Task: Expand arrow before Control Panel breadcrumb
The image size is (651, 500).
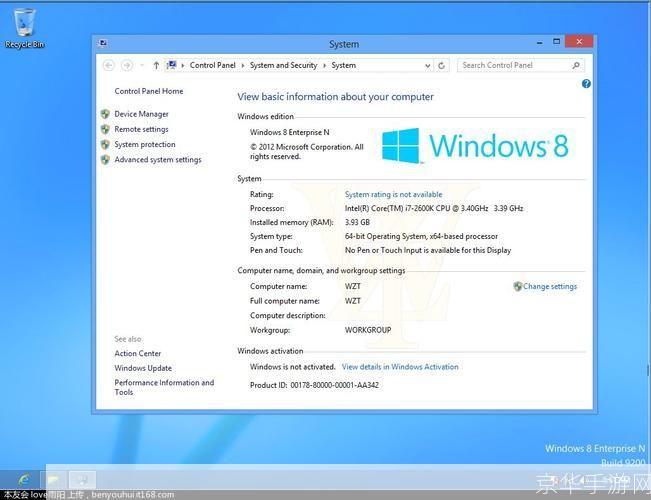Action: [183, 66]
